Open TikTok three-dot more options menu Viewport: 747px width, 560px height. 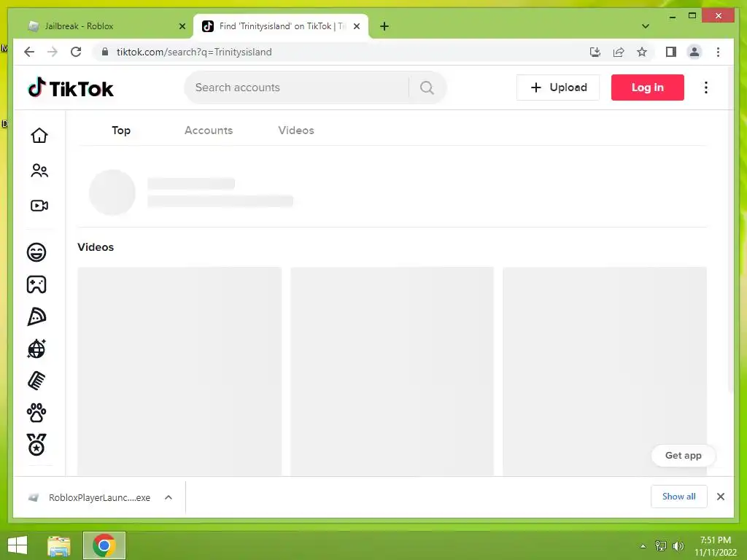(706, 87)
